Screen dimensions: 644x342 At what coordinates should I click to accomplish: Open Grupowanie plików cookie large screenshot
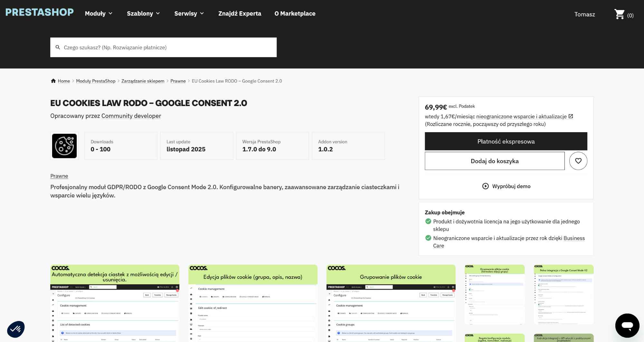coord(391,303)
